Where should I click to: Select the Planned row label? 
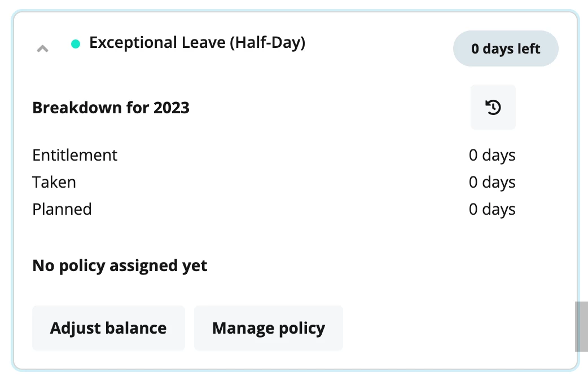(62, 209)
